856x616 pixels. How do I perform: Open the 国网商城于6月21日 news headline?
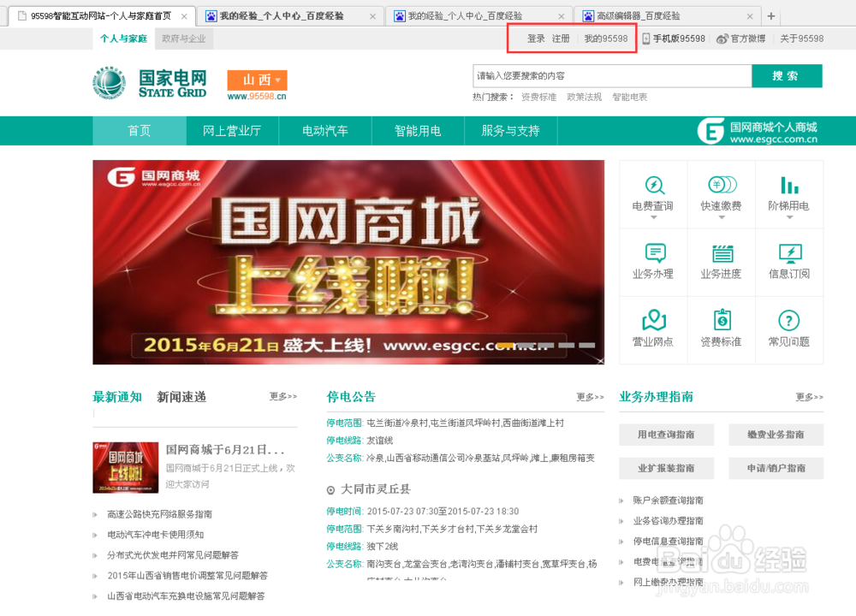[225, 449]
